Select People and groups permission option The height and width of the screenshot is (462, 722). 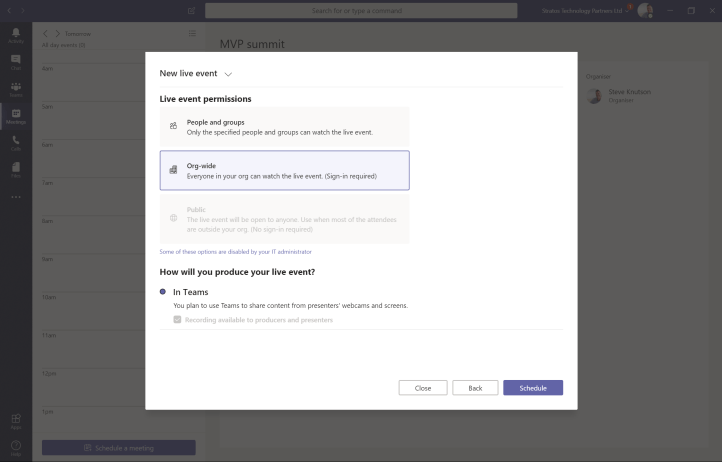(284, 127)
